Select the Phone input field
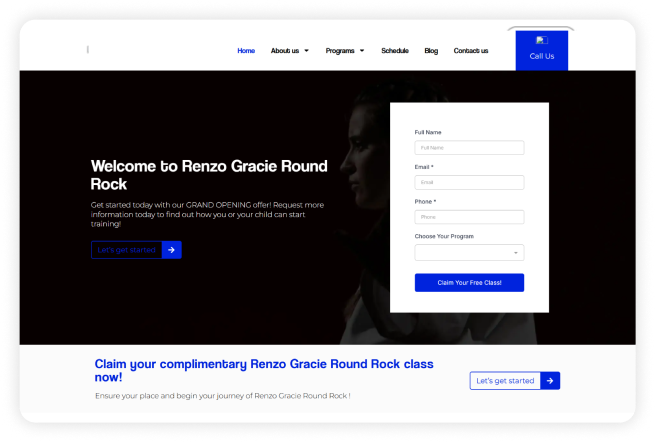The width and height of the screenshot is (656, 443). (x=469, y=217)
